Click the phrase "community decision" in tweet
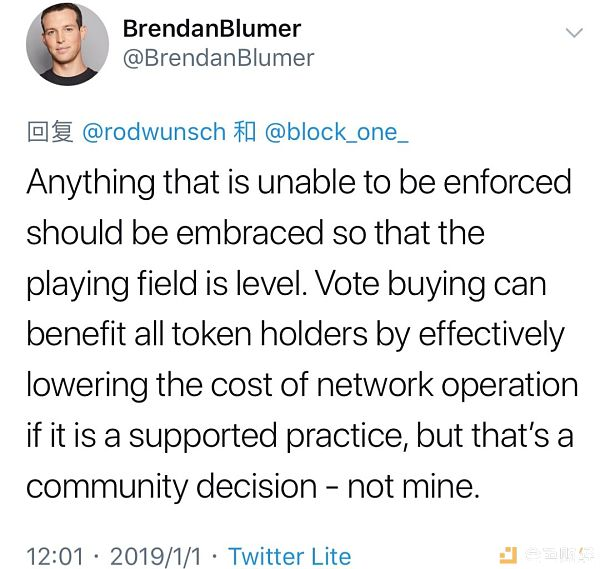 click(x=171, y=487)
